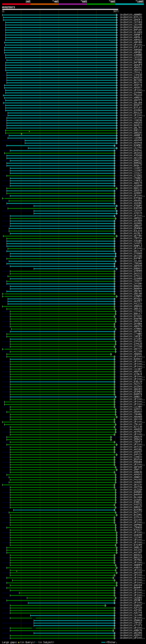Open the UniRef100_C0NCE3 hit label
Screen dimensions: 146x644
(x=131, y=180)
